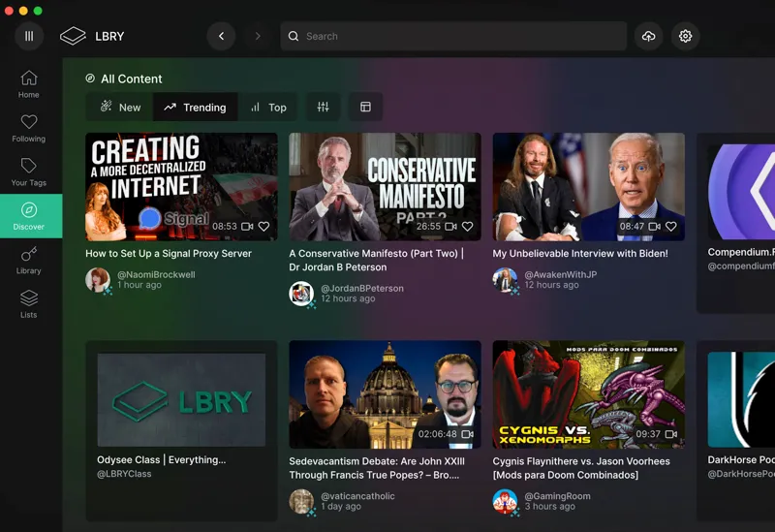The width and height of the screenshot is (775, 532).
Task: Open Home in sidebar
Action: pyautogui.click(x=29, y=84)
